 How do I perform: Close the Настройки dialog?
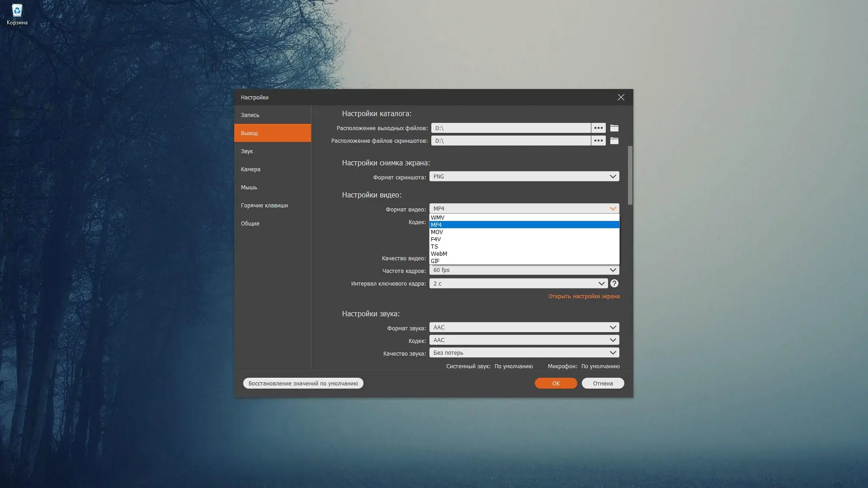pyautogui.click(x=621, y=98)
